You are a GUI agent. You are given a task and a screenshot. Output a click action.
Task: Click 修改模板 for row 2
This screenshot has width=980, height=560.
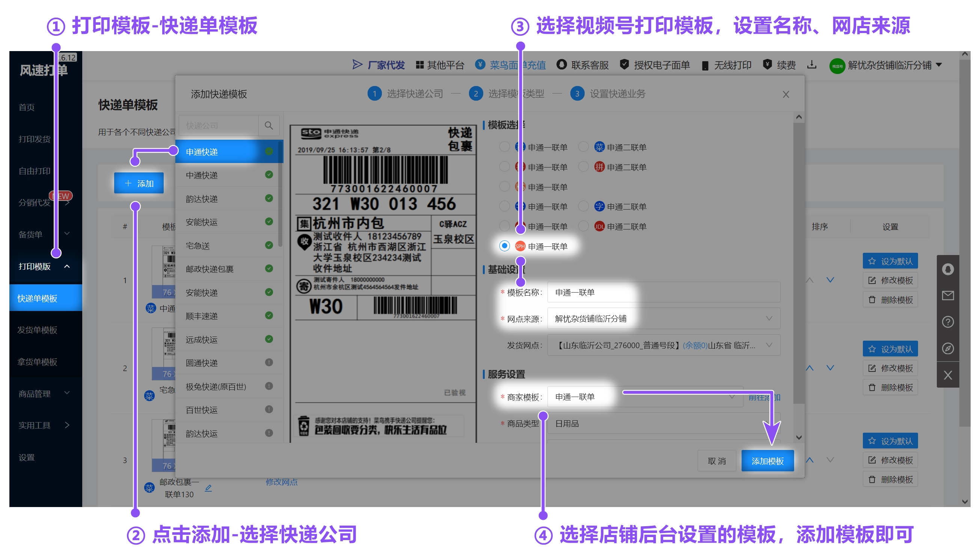tap(890, 368)
